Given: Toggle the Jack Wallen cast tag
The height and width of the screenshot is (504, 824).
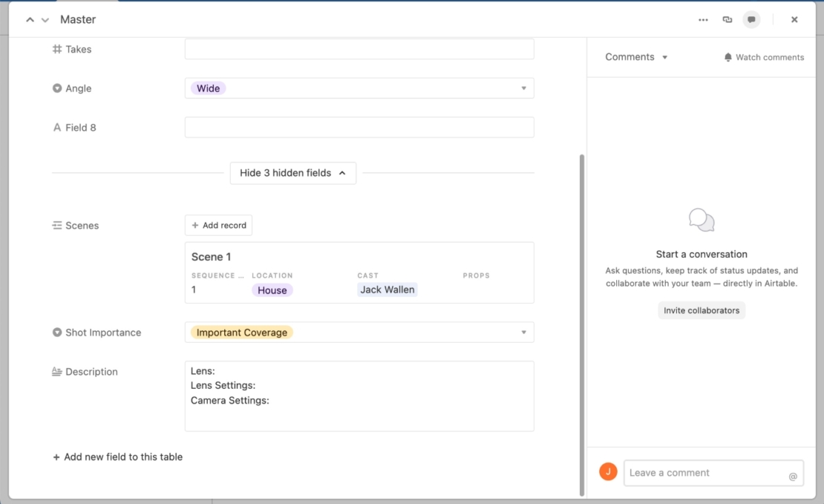Looking at the screenshot, I should click(x=387, y=289).
